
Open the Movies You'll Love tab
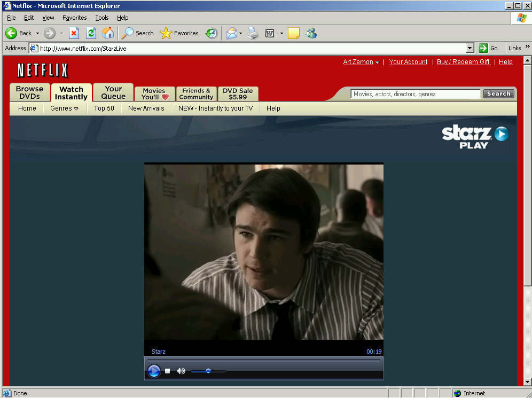[x=155, y=94]
